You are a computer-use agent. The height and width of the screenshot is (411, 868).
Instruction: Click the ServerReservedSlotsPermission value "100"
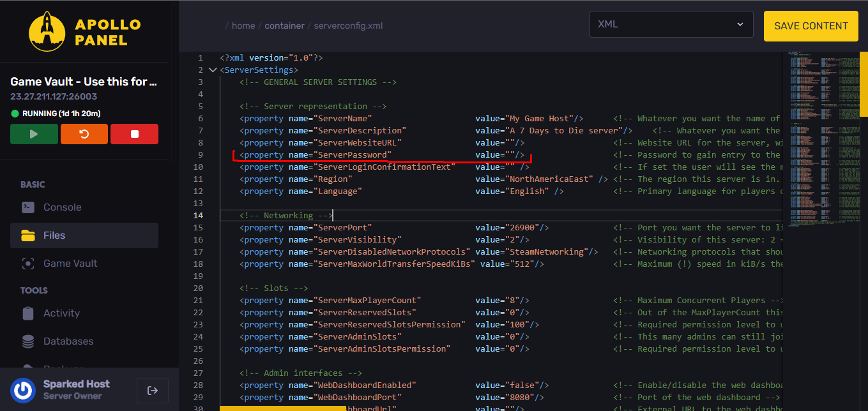click(517, 325)
